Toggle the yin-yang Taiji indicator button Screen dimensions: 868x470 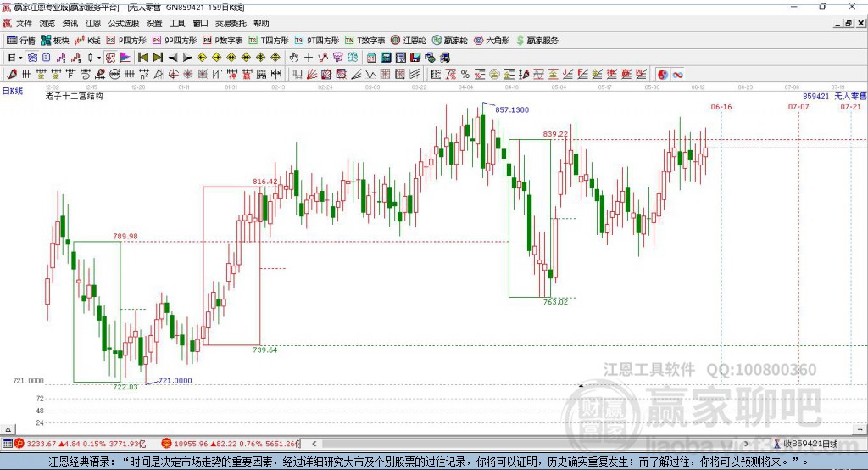tap(662, 75)
